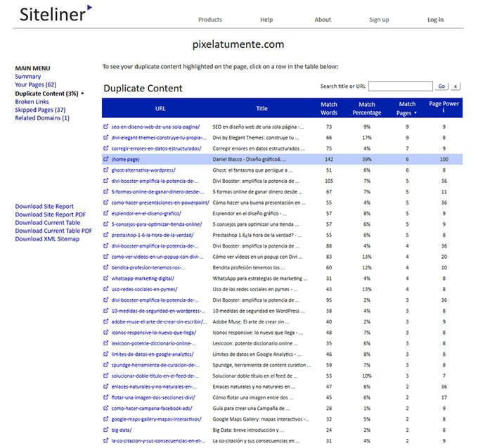Click title 'Ghost: el fantasma que persigue a ...'
The width and height of the screenshot is (478, 448).
pyautogui.click(x=252, y=170)
